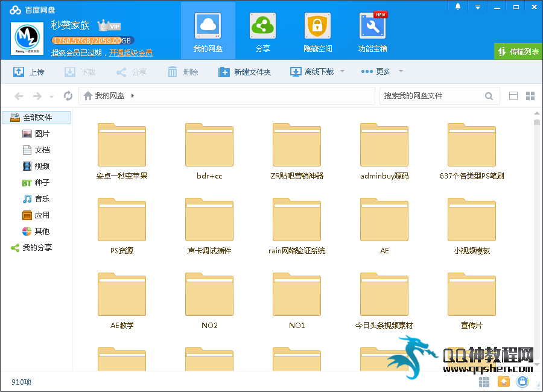Expand the 更多 dropdown arrow
Image resolution: width=543 pixels, height=392 pixels.
pos(401,71)
